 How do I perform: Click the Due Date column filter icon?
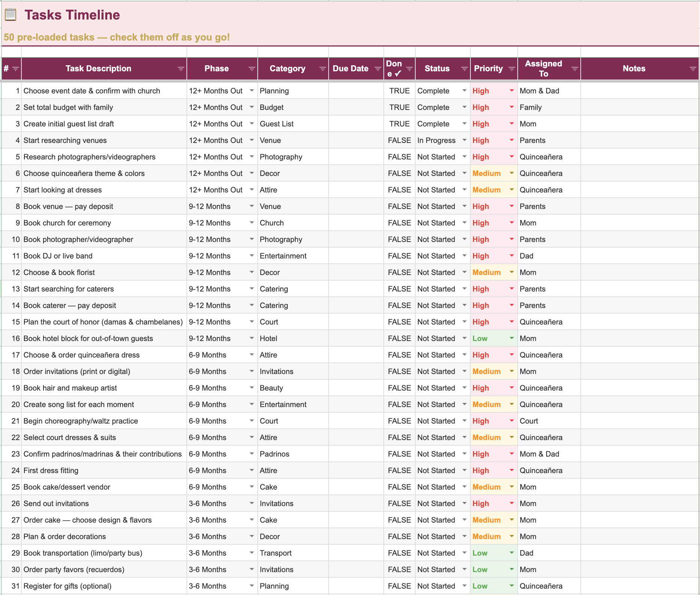378,69
